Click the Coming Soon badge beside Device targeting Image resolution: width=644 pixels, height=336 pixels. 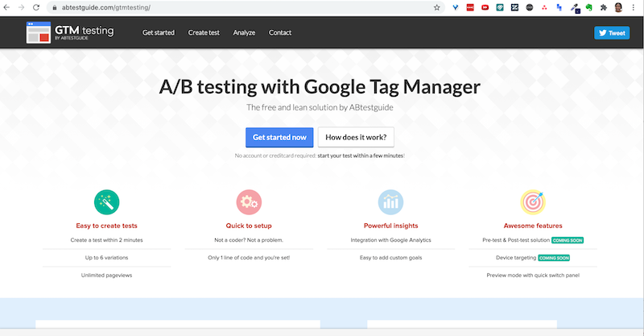554,258
